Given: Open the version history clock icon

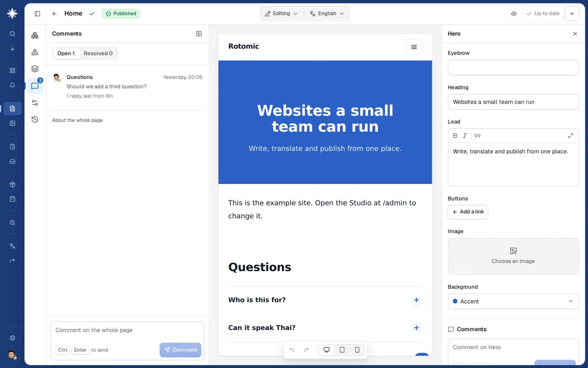Looking at the screenshot, I should [x=35, y=120].
